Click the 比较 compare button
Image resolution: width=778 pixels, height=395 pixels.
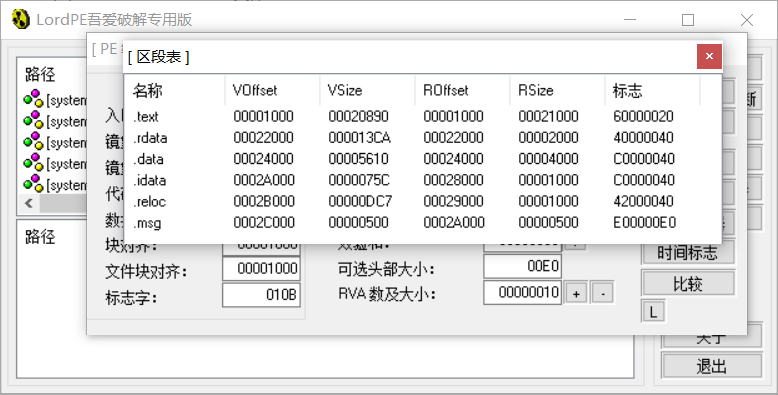[688, 284]
